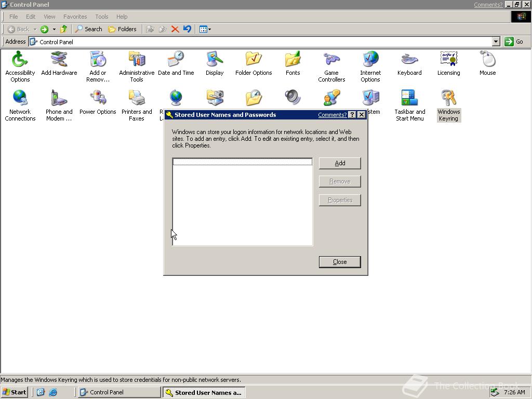Click the Close button in dialog
Screen dimensions: 532x399
tap(340, 262)
